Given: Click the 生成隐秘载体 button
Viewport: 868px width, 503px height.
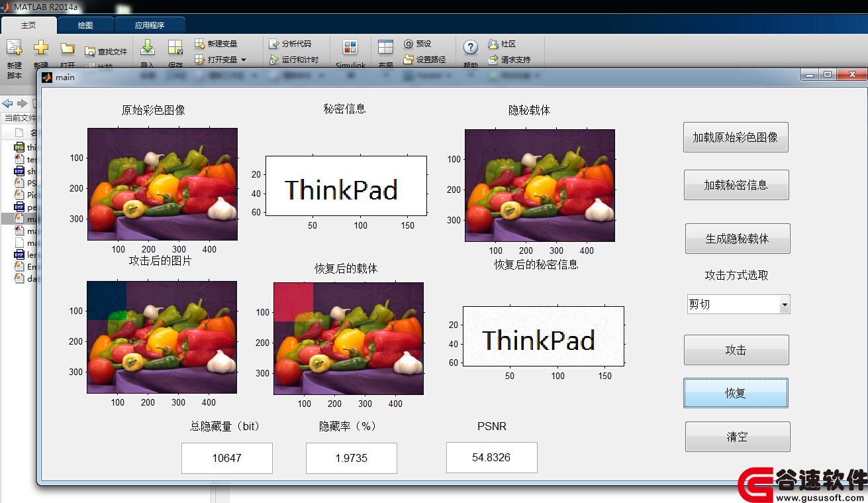Looking at the screenshot, I should coord(738,239).
